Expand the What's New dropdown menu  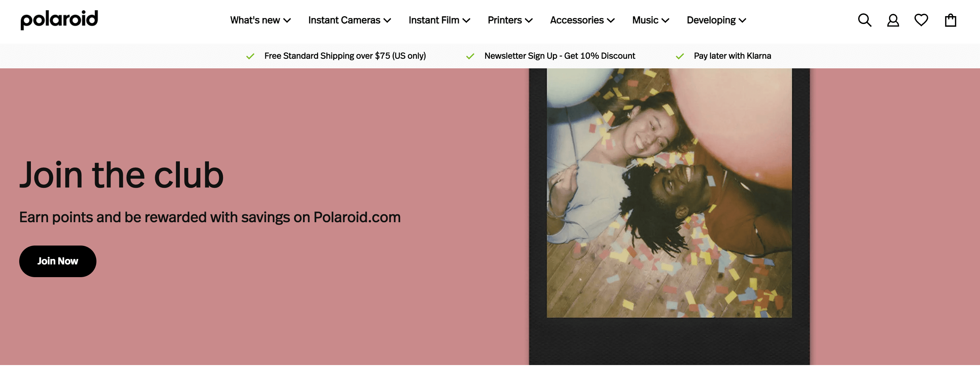pos(259,20)
